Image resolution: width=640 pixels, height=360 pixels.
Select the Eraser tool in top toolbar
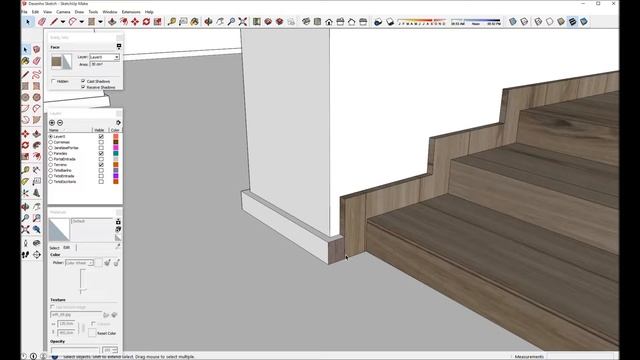[42, 22]
